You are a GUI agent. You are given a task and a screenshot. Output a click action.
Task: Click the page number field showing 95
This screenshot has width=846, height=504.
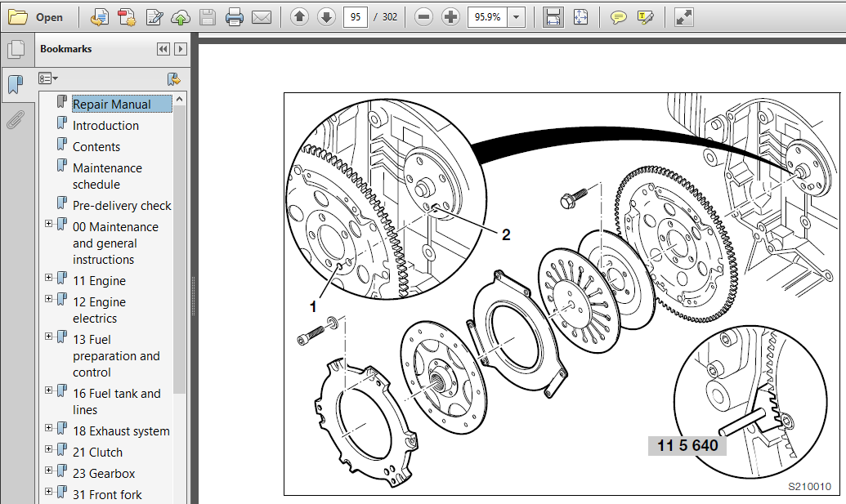click(356, 17)
